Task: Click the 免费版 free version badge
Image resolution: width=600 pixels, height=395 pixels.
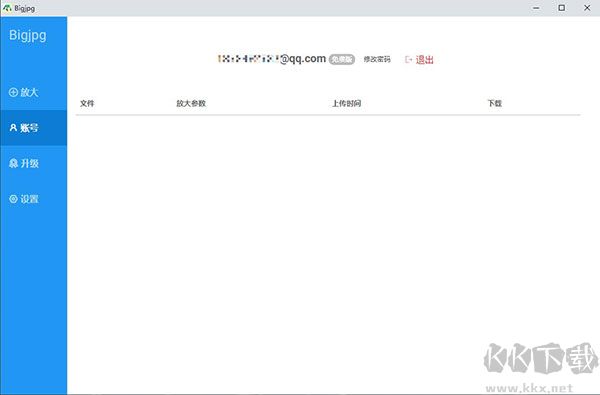Action: tap(342, 60)
